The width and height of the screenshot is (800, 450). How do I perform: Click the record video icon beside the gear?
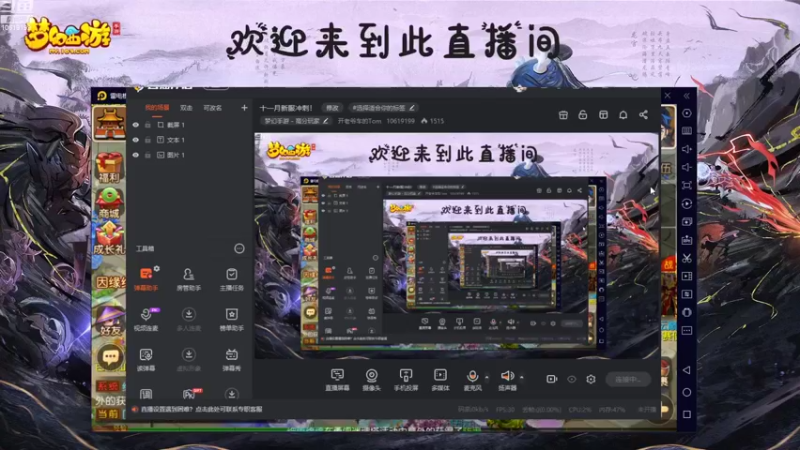tap(552, 379)
